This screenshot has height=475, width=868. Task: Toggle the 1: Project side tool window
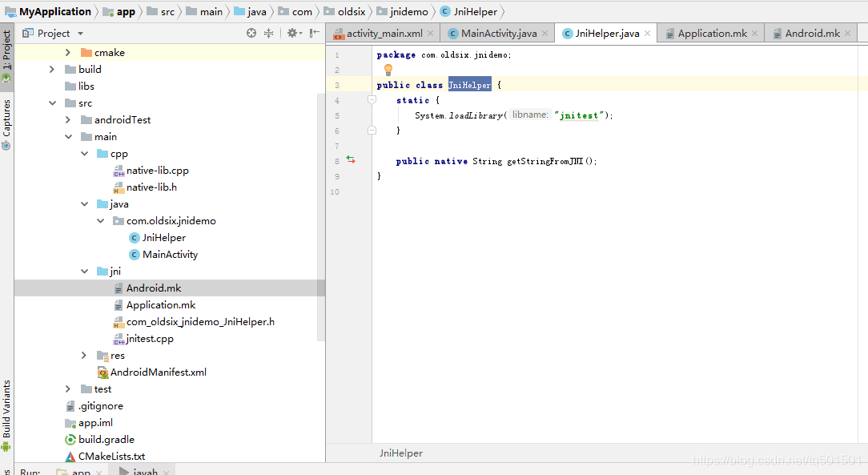6,55
